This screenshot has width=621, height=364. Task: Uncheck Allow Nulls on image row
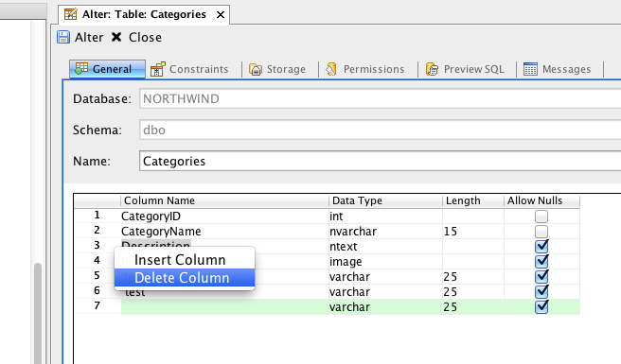pyautogui.click(x=541, y=261)
